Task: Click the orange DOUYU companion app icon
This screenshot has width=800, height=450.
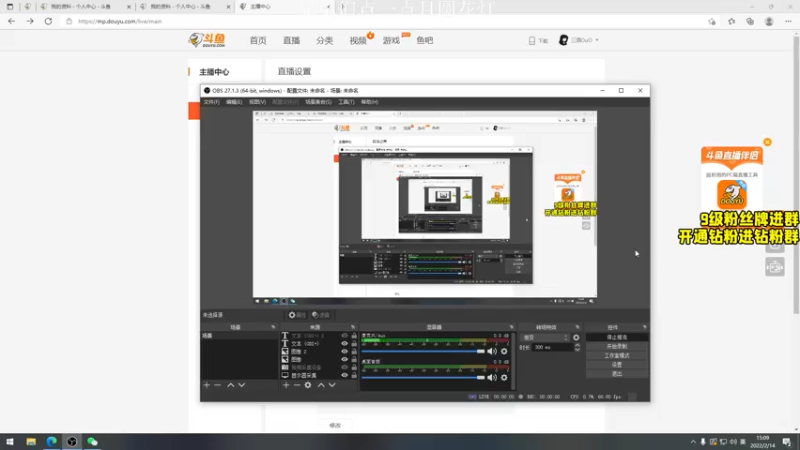Action: (732, 194)
